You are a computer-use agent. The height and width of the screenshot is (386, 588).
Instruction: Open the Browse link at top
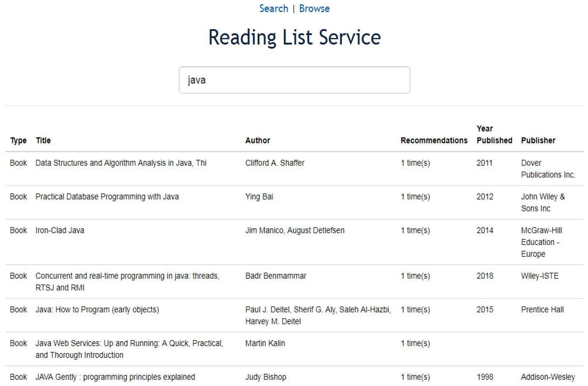pyautogui.click(x=314, y=8)
